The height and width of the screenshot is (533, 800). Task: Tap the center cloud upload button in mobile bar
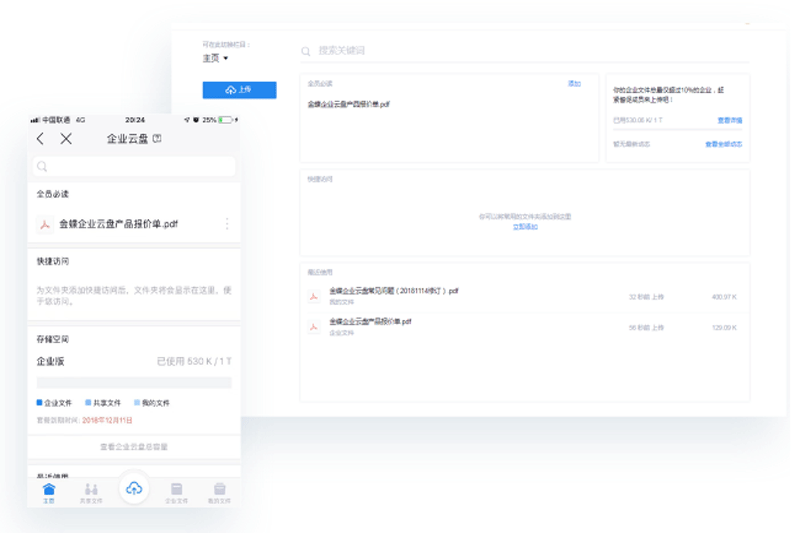click(x=134, y=488)
